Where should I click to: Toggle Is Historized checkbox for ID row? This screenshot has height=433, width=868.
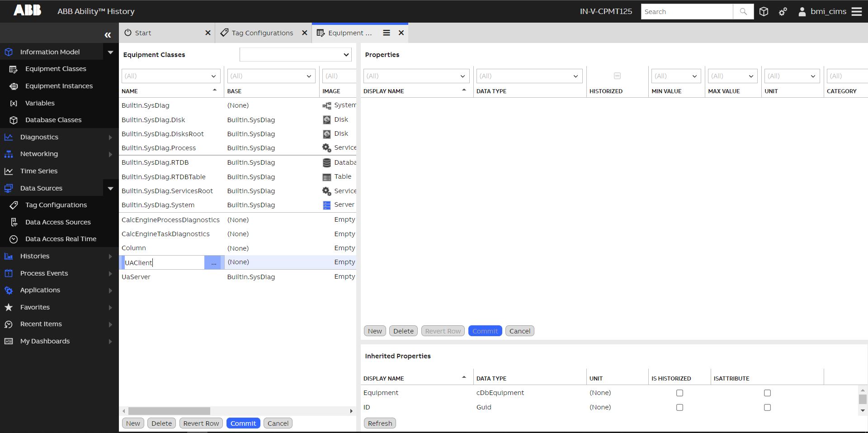(x=679, y=408)
